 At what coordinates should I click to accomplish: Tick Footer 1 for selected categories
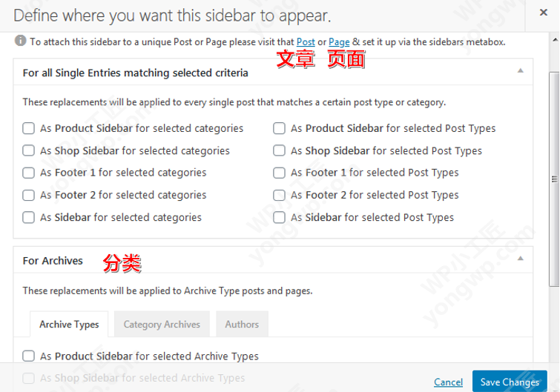click(29, 173)
